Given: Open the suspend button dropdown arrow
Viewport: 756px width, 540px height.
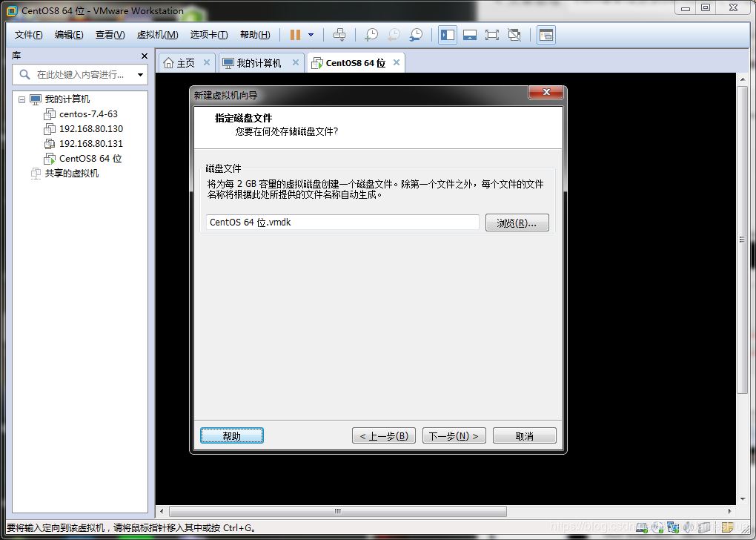Looking at the screenshot, I should [310, 34].
